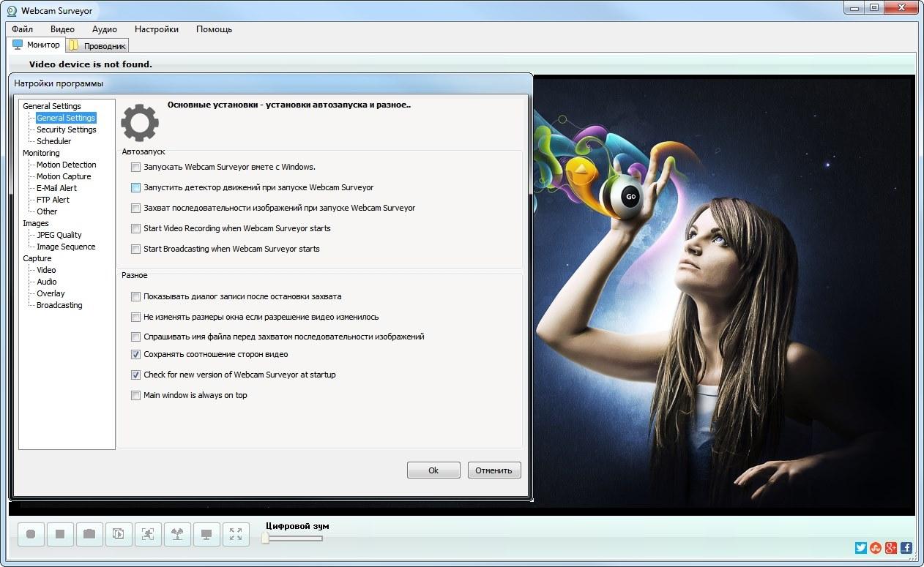The image size is (924, 567).
Task: Switch to full screen with arrows icon
Action: (236, 534)
